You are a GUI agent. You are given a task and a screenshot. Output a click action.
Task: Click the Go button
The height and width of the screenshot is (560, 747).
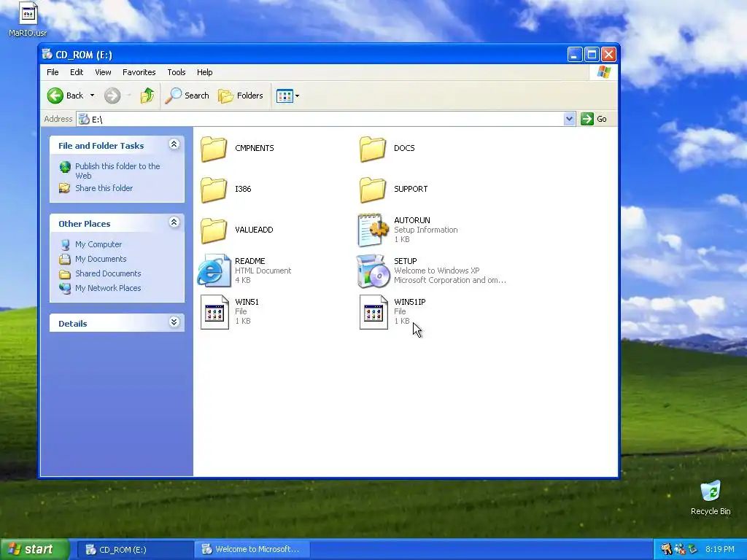click(x=594, y=119)
